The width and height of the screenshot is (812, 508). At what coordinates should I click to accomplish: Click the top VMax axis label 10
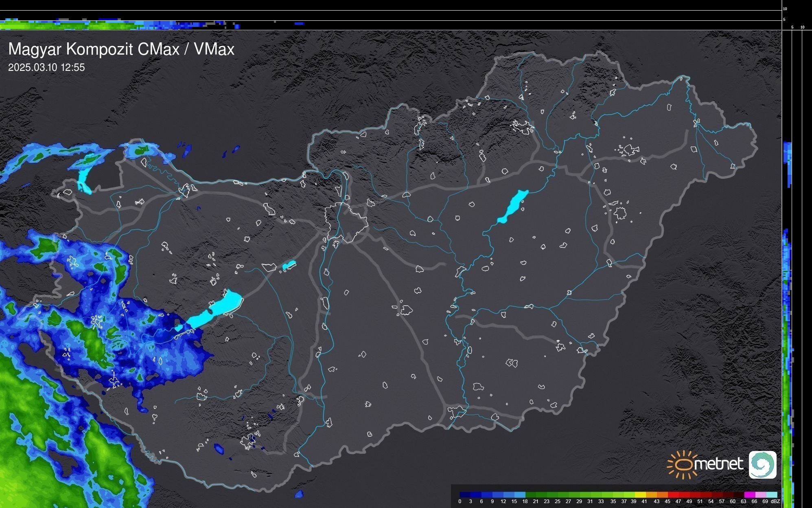pyautogui.click(x=785, y=9)
